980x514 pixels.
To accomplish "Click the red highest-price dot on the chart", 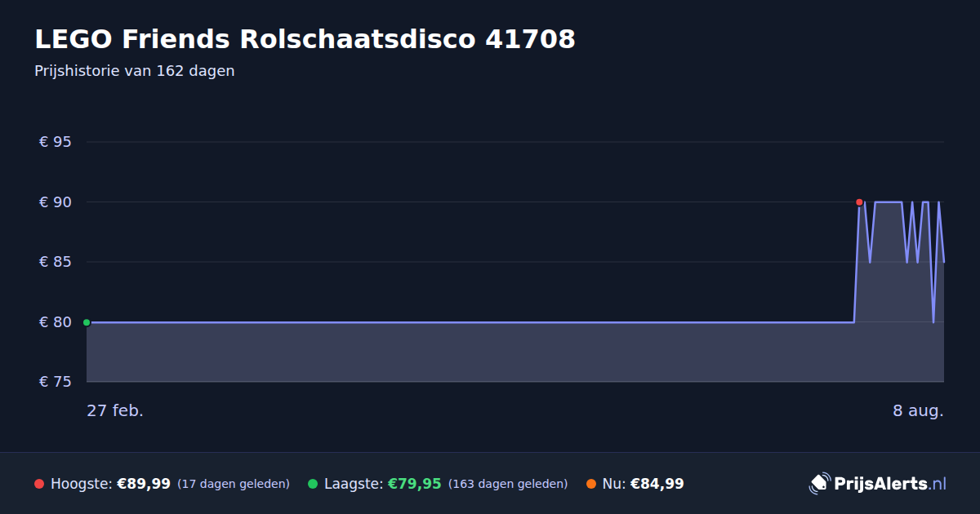I will 859,202.
